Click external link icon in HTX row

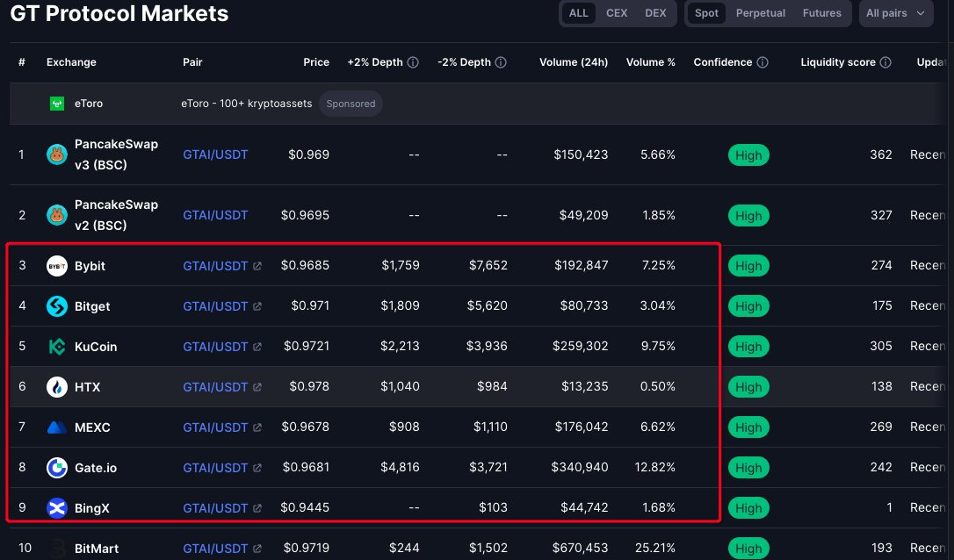click(257, 387)
